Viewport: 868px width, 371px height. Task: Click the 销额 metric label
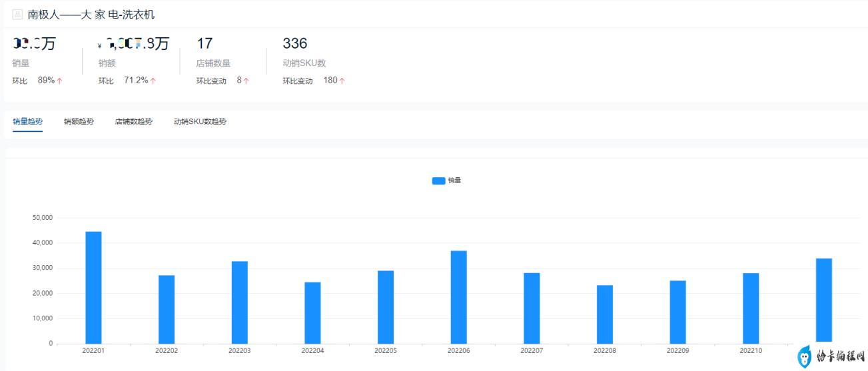point(107,63)
